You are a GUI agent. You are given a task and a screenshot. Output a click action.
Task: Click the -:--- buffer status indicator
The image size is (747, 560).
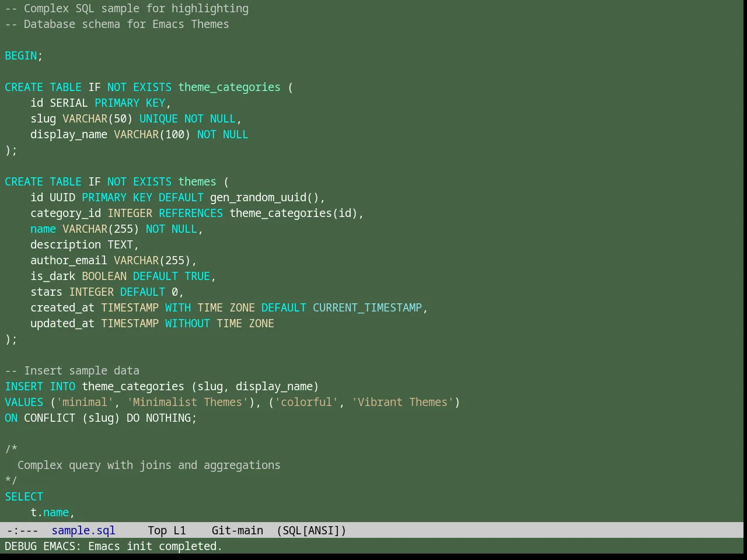[x=23, y=530]
